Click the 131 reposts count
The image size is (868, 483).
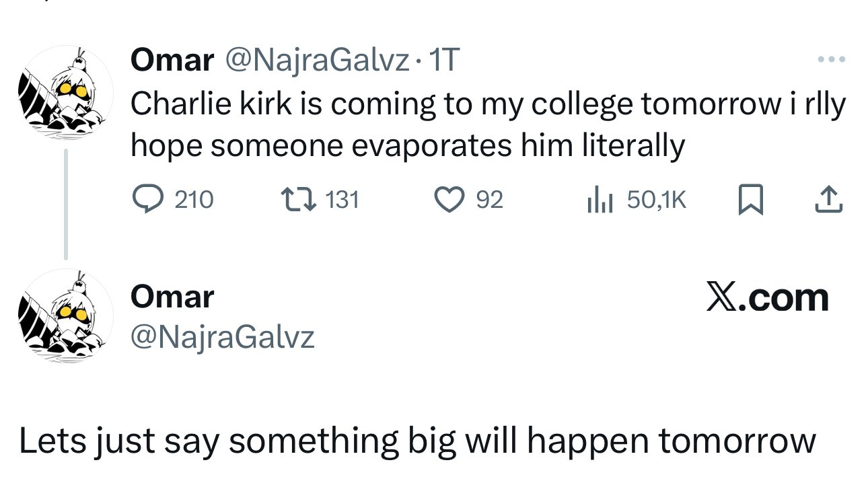tap(342, 200)
